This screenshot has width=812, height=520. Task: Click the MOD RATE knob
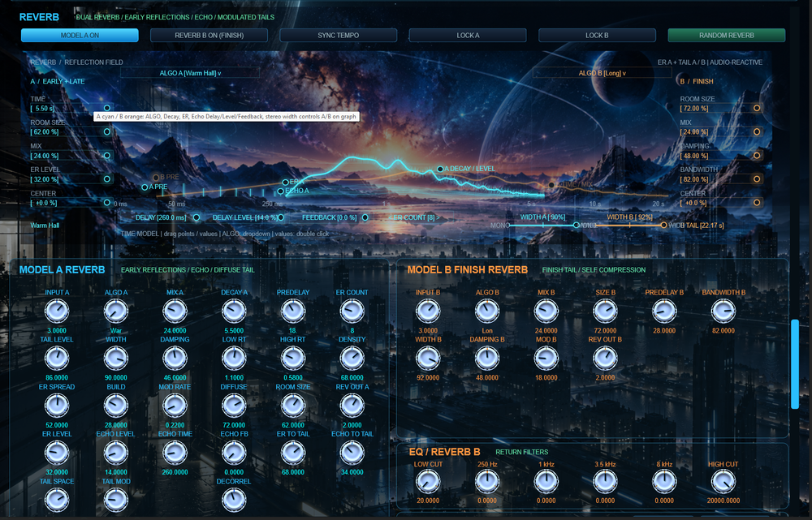[x=175, y=406]
